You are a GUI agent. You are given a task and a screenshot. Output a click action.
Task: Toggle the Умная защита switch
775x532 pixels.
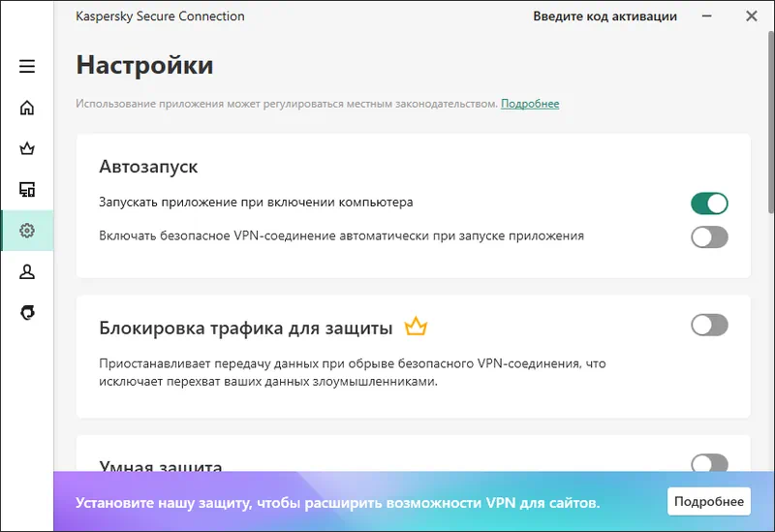click(x=709, y=463)
